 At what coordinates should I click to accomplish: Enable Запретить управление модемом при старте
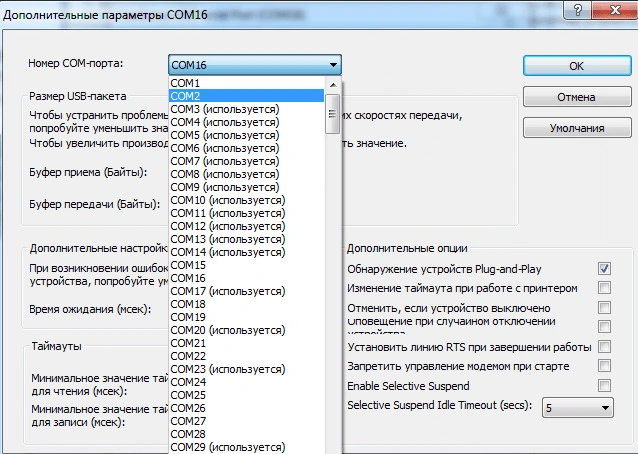pyautogui.click(x=604, y=365)
